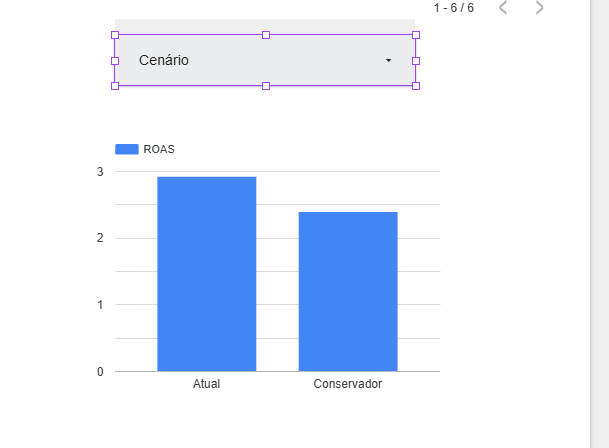Select the Atual bar in chart
Viewport: 609px width, 448px height.
pos(206,273)
